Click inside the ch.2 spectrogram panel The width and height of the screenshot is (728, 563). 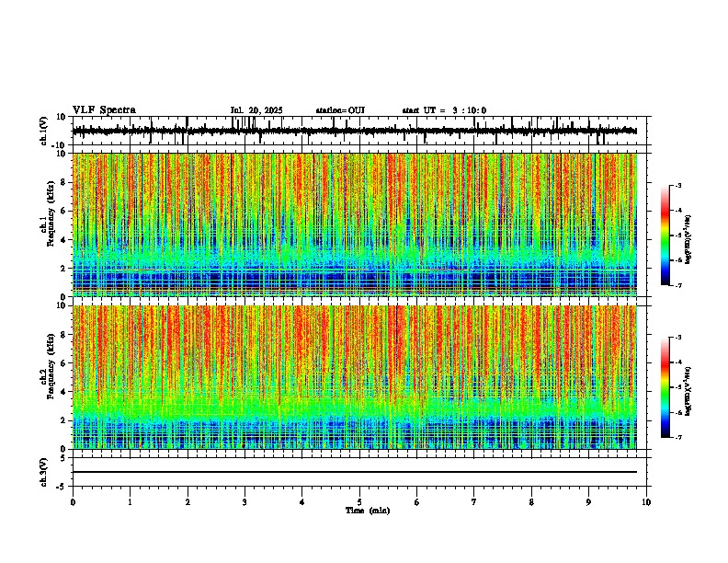coord(355,377)
